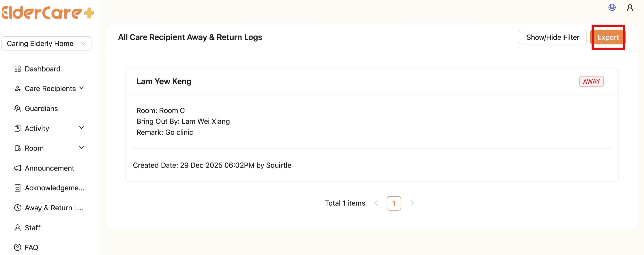Select page 1 in pagination
Viewport: 644px width, 255px height.
click(x=394, y=203)
